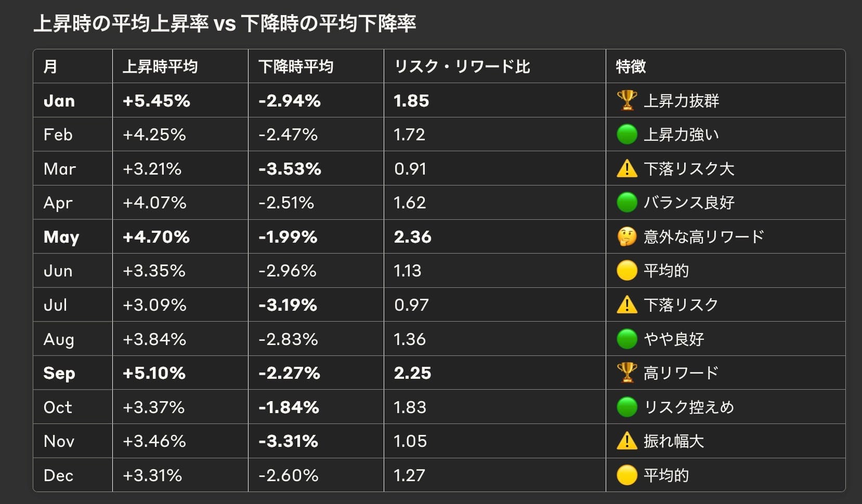
Task: Click the リスク・リワード比 column header
Action: [462, 67]
